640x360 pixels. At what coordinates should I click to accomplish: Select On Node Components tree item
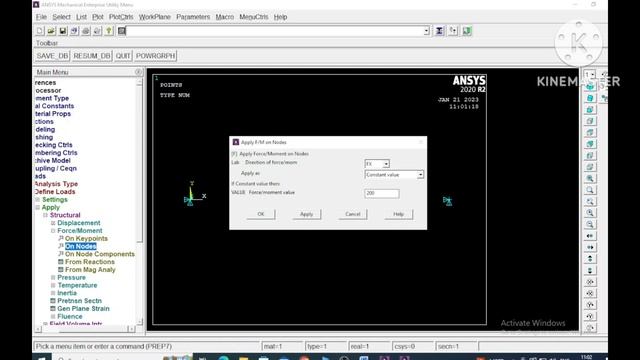pyautogui.click(x=100, y=254)
